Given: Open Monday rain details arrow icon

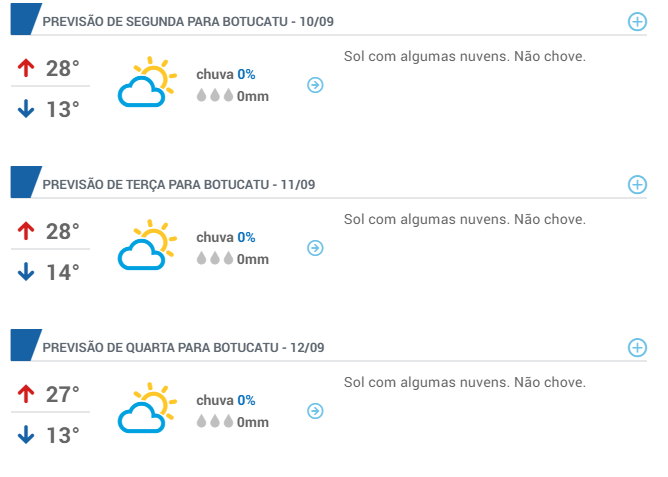Looking at the screenshot, I should pos(315,85).
